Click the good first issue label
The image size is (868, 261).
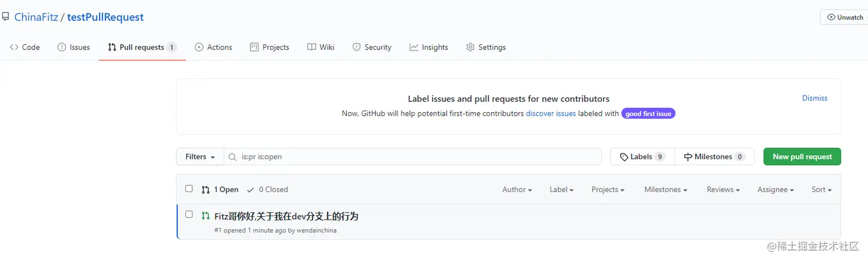click(648, 113)
